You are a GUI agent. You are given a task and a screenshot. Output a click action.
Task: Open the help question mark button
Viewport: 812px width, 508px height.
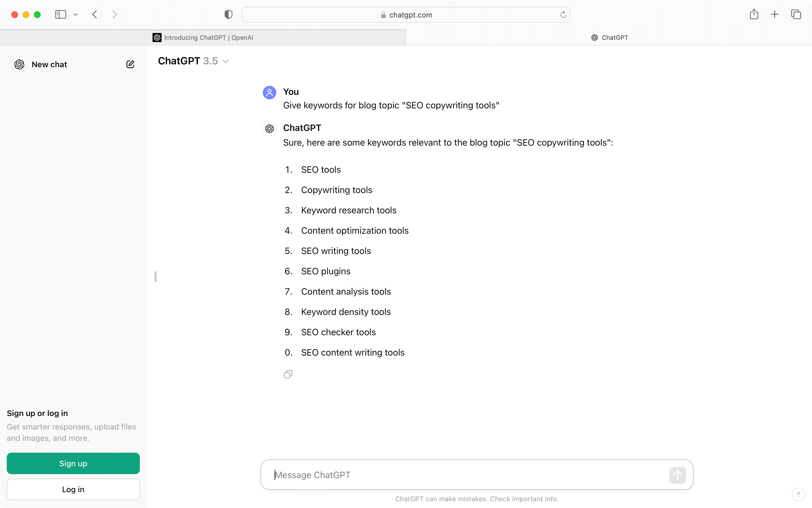[x=798, y=494]
